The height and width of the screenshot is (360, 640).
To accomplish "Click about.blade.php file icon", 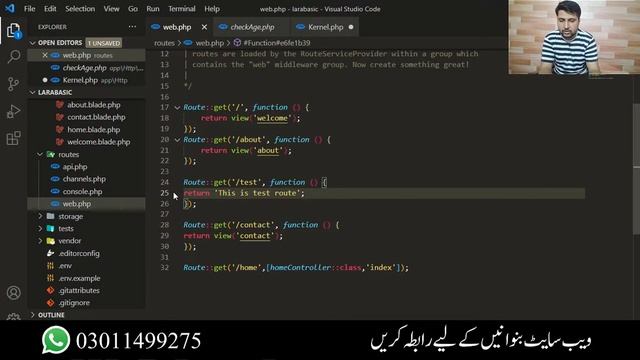I will [x=60, y=105].
